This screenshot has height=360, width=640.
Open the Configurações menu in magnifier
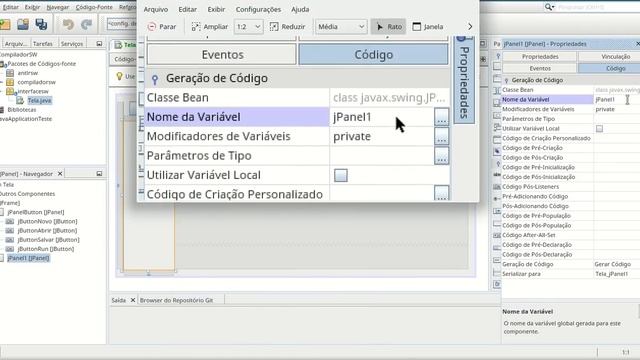(258, 9)
